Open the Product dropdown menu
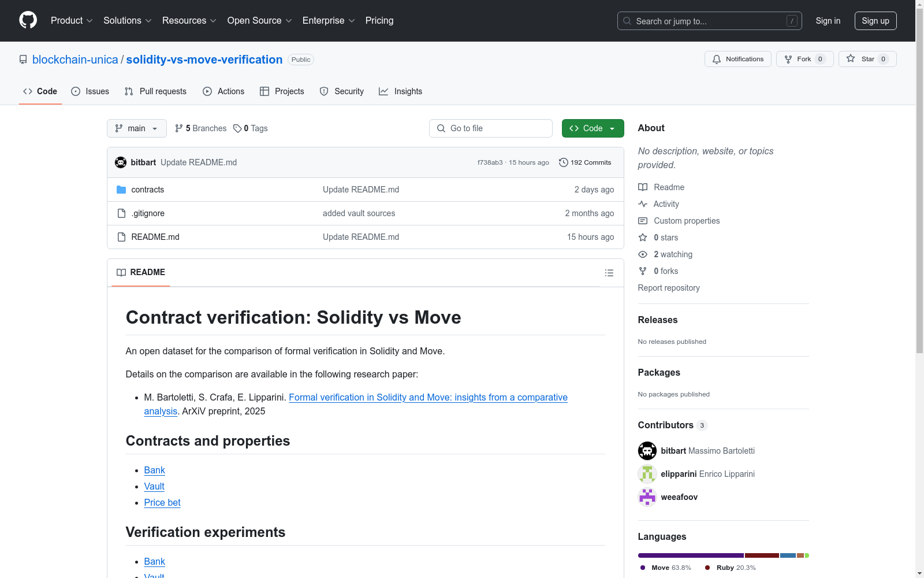 click(x=72, y=20)
